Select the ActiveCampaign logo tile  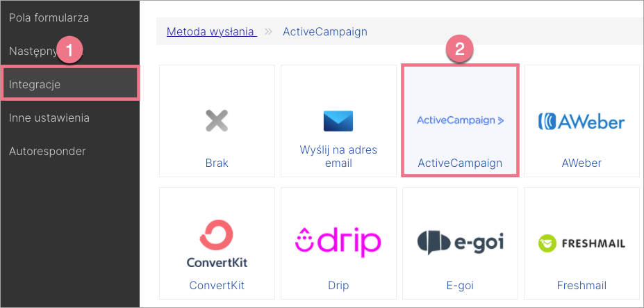pyautogui.click(x=460, y=120)
